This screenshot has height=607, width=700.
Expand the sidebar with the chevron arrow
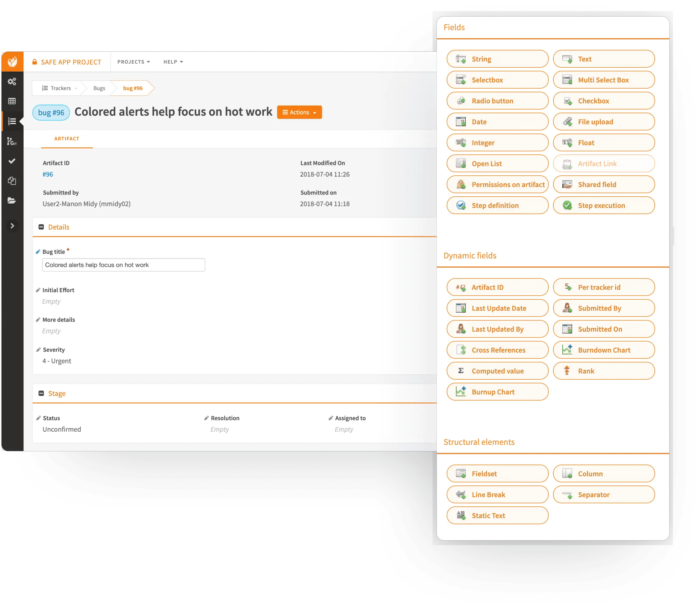12,226
